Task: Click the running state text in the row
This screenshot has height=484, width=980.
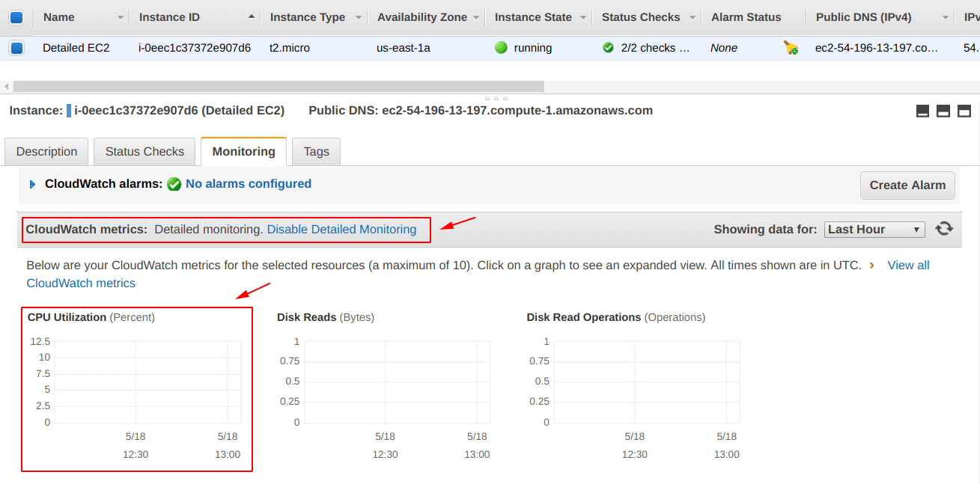Action: [x=533, y=48]
